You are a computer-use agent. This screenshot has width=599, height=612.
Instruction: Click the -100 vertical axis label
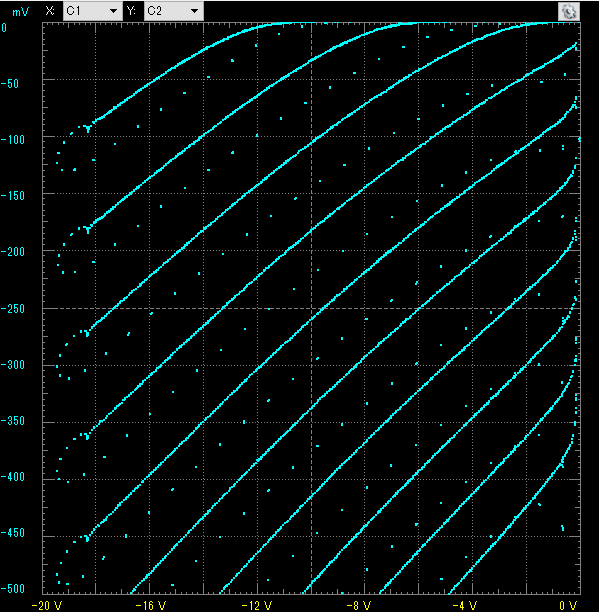[x=12, y=140]
